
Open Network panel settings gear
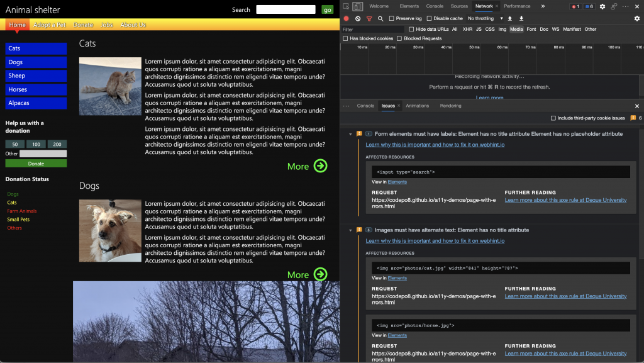pos(636,18)
